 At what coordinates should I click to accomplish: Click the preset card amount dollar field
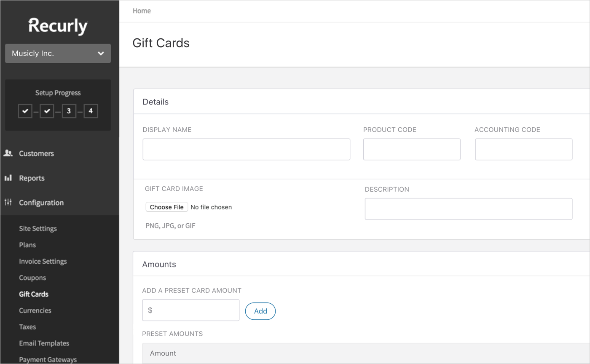191,310
